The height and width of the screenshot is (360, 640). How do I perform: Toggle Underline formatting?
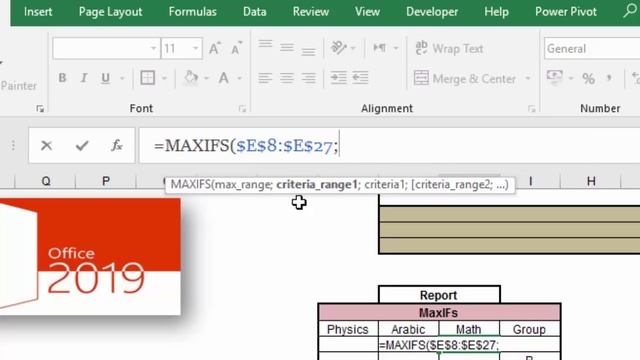pyautogui.click(x=105, y=78)
